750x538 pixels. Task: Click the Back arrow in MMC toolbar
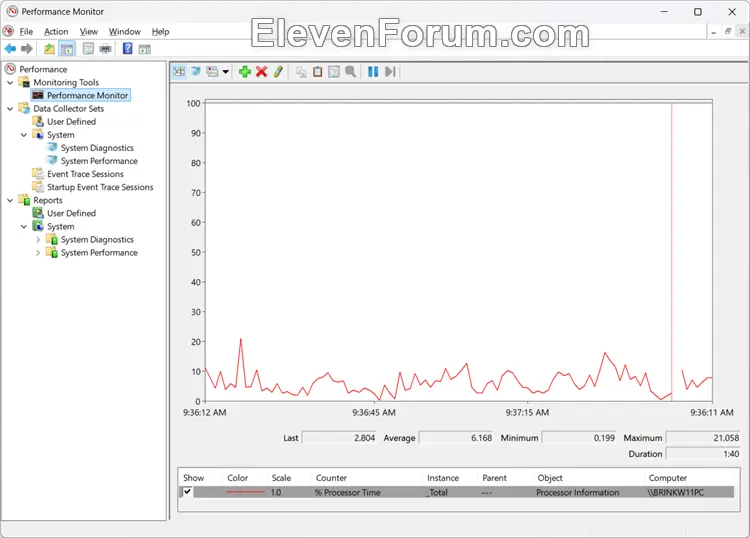point(10,48)
